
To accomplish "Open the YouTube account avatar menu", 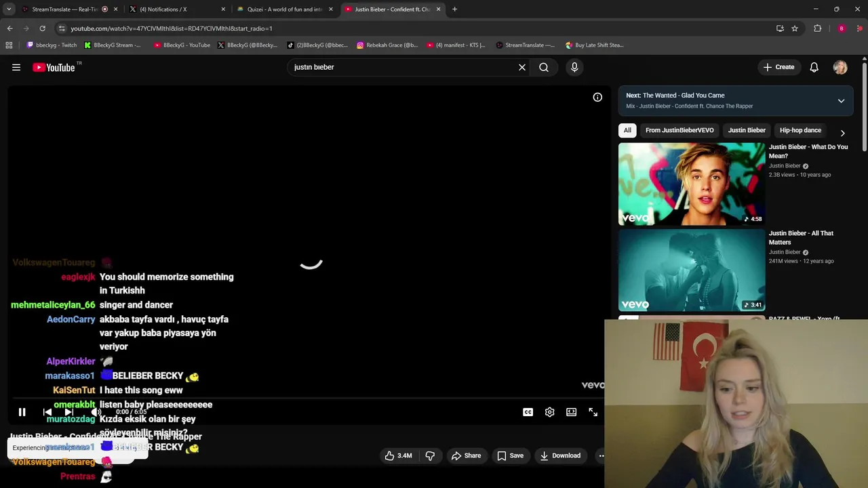I will click(840, 67).
